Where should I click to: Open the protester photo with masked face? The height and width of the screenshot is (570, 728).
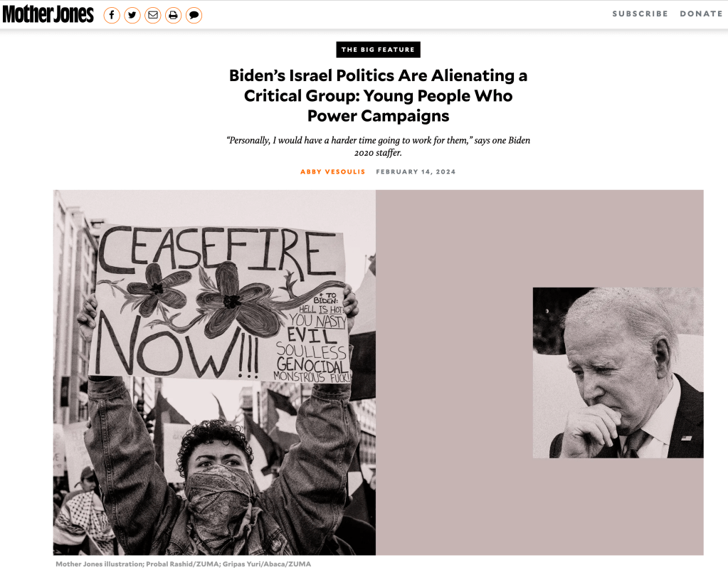[x=214, y=372]
